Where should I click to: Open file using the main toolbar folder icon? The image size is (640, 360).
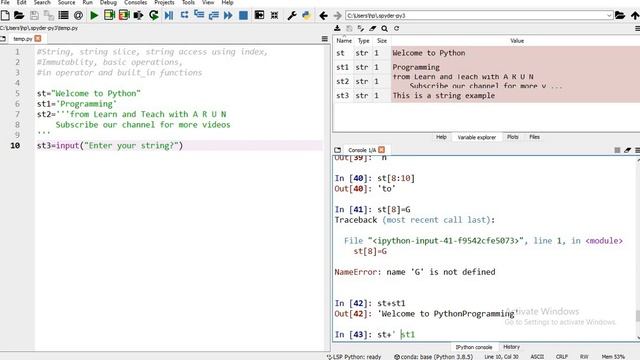[x=19, y=16]
